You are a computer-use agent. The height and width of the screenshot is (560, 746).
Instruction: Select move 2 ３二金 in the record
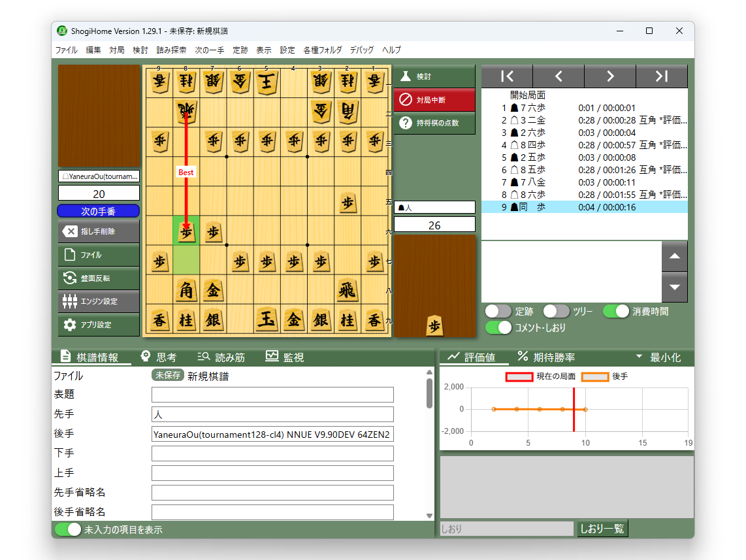584,120
